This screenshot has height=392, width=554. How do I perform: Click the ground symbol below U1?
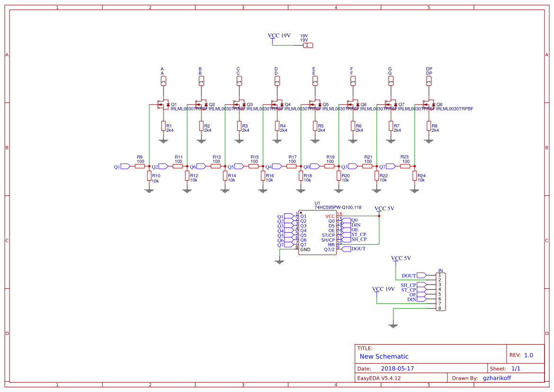[x=280, y=261]
